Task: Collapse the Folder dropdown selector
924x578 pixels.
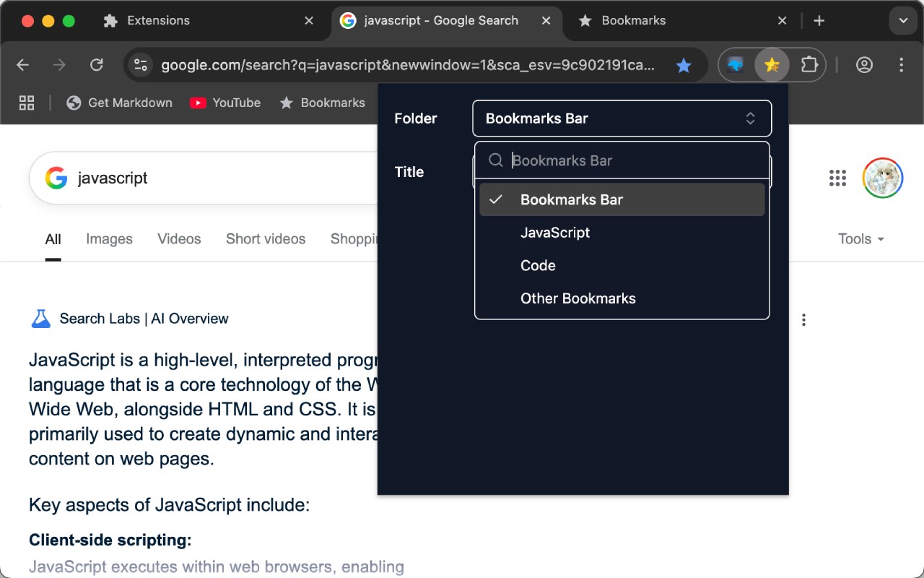Action: click(622, 118)
